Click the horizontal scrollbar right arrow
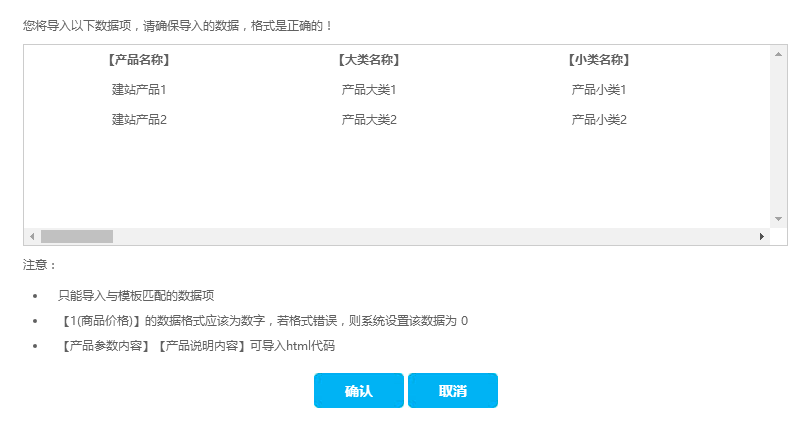The image size is (798, 423). pyautogui.click(x=761, y=236)
